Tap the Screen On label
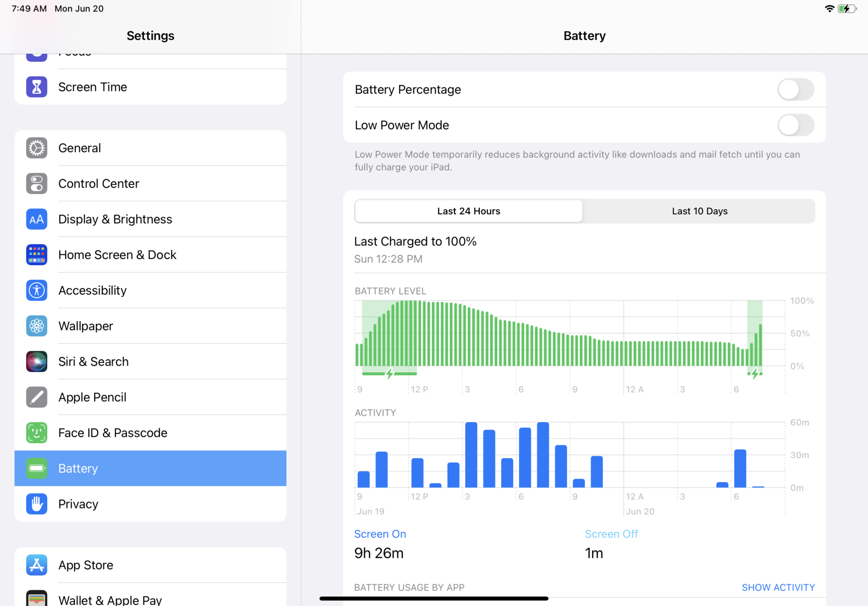Screen dimensions: 868x606 (380, 534)
